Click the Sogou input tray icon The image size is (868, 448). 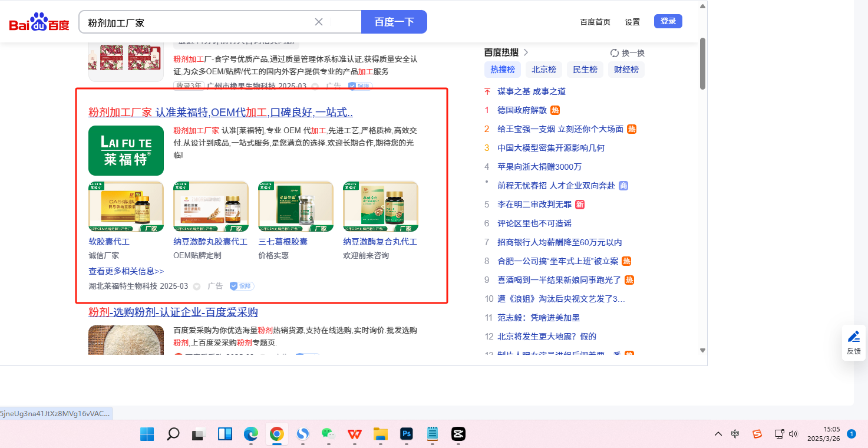point(757,434)
